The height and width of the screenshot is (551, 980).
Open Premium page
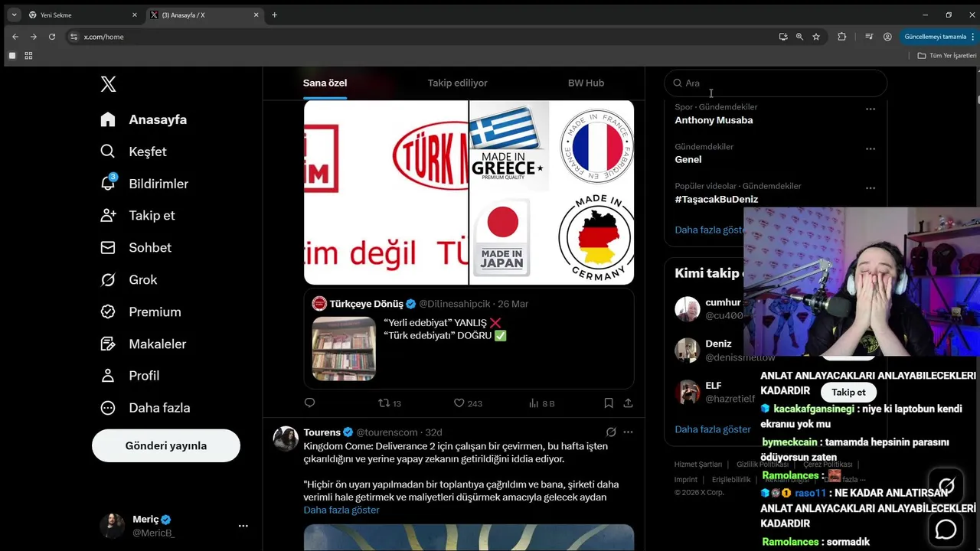coord(141,312)
